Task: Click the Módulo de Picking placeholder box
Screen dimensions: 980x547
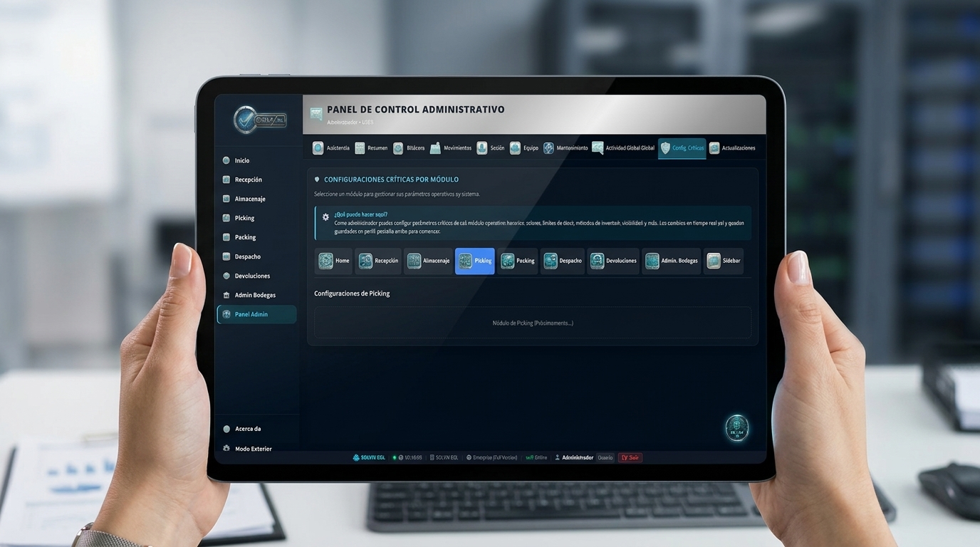Action: pyautogui.click(x=533, y=323)
